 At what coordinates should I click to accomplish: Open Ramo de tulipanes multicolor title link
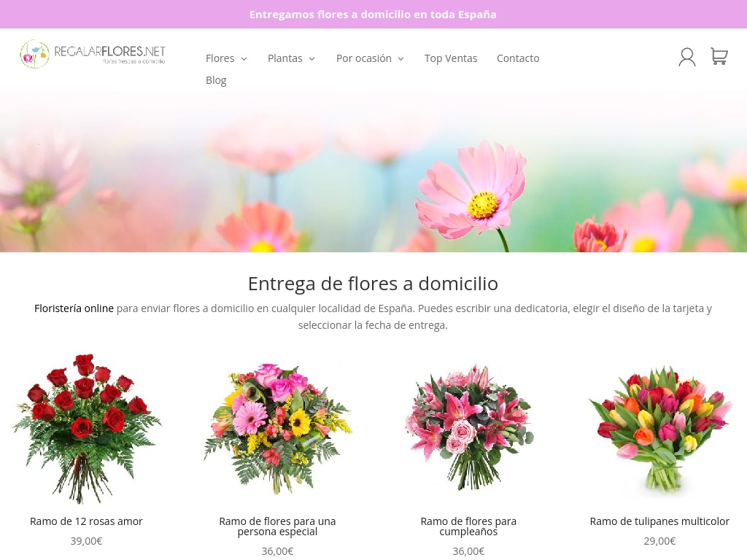coord(659,521)
